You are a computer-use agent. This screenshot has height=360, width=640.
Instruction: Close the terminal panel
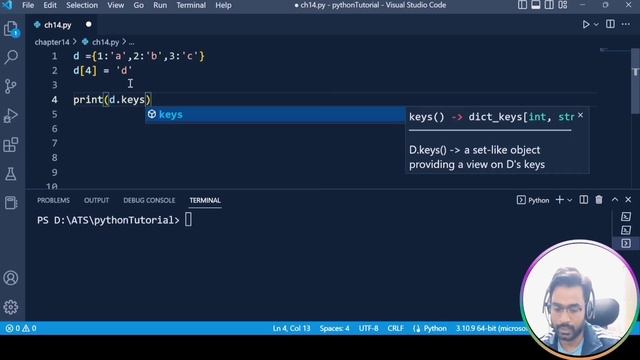tap(628, 200)
